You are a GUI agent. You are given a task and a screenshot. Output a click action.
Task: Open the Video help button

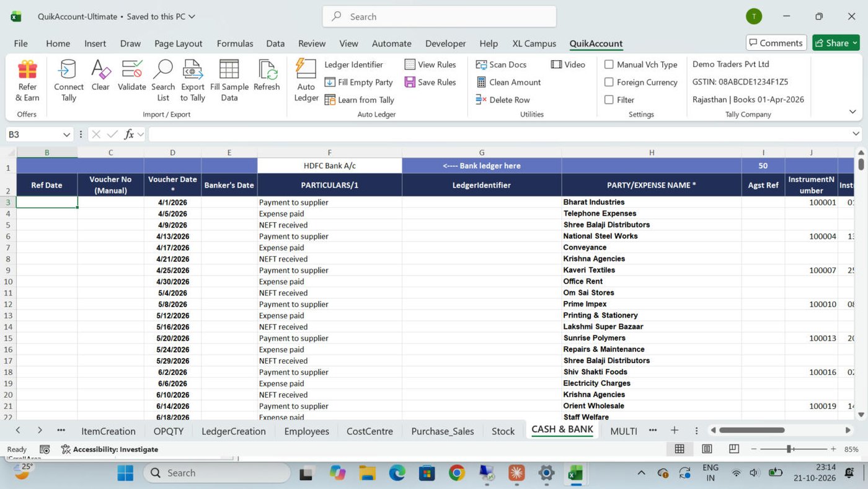point(568,65)
